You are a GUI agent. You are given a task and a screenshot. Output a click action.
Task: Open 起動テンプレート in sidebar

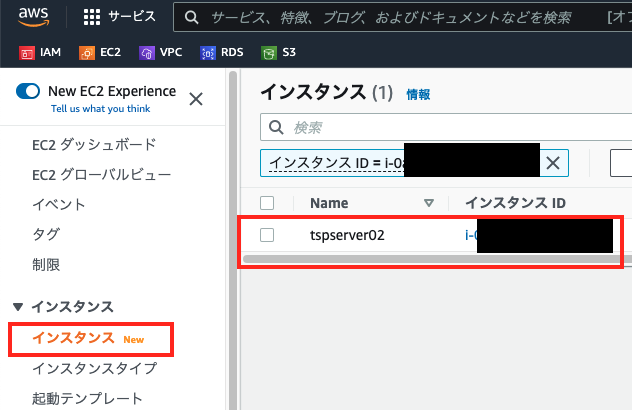pos(87,399)
